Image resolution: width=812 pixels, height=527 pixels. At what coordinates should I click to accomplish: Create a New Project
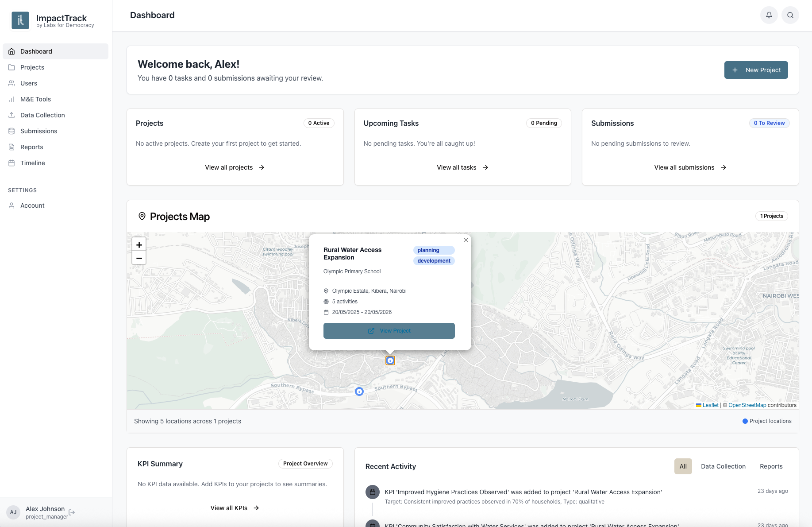[x=756, y=70]
